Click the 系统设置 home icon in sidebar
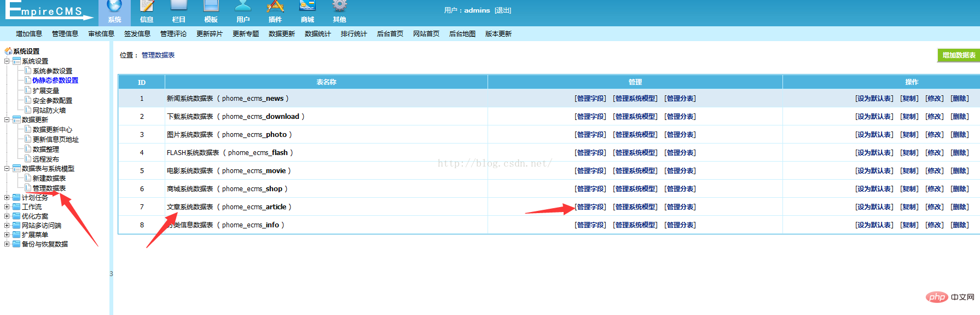 point(8,51)
